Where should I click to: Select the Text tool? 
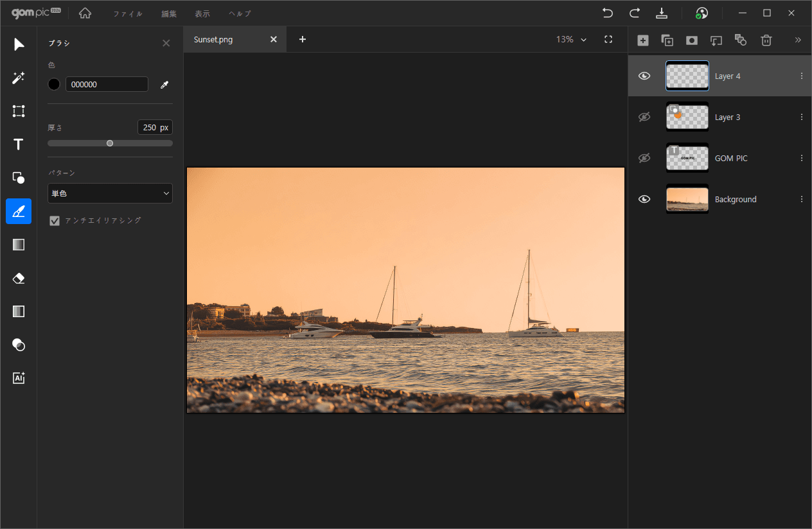(19, 144)
